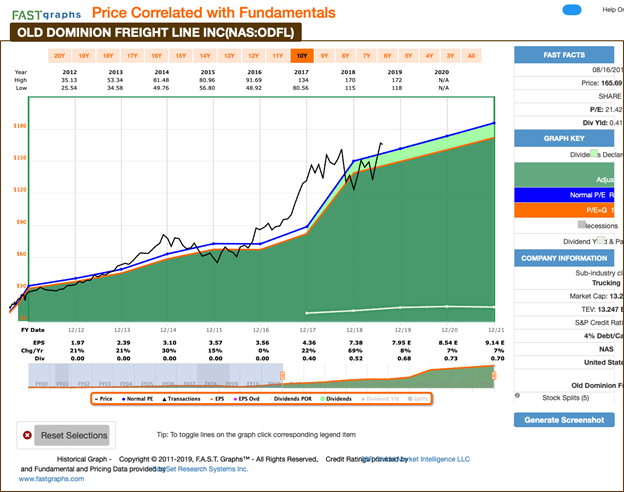This screenshot has width=624, height=492.
Task: Enable Dividend Yld in legend
Action: pos(380,398)
